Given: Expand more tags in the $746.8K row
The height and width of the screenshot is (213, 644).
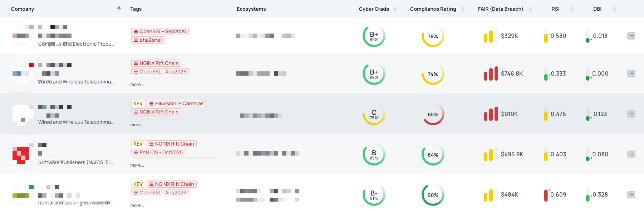Looking at the screenshot, I should (x=137, y=85).
